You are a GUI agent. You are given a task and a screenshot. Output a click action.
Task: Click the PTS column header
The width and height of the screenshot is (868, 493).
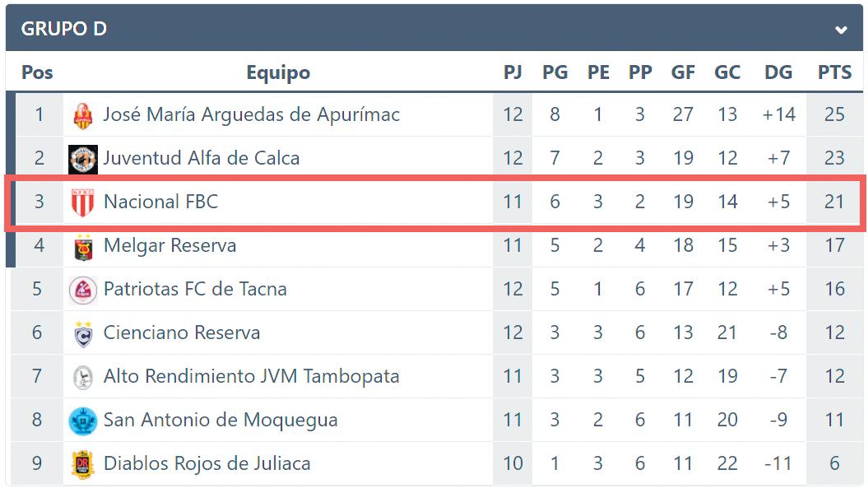click(834, 72)
